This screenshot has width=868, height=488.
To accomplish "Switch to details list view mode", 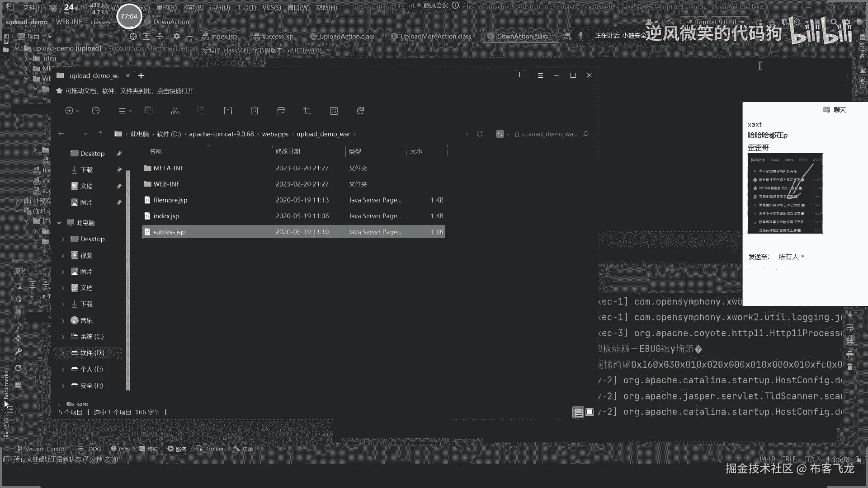I will (x=578, y=412).
